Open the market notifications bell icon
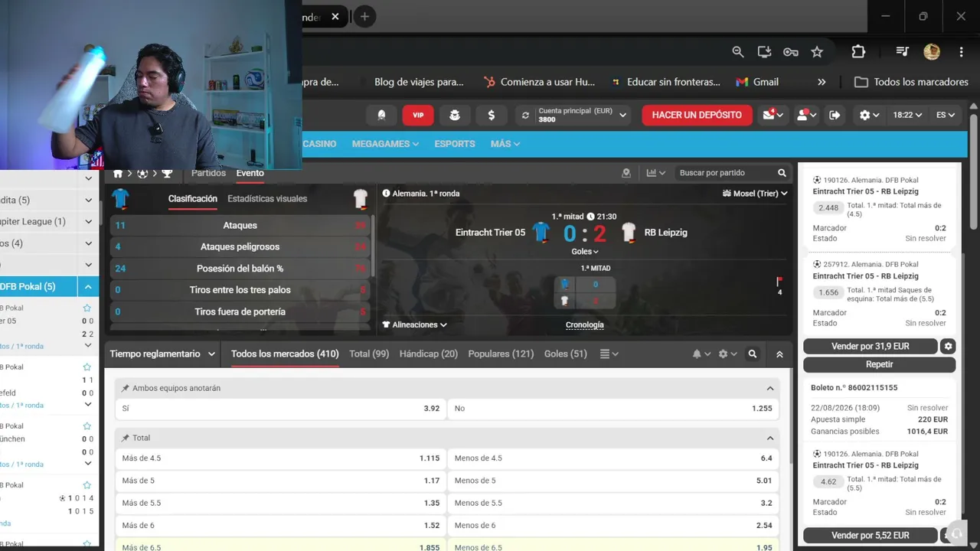 click(x=700, y=354)
